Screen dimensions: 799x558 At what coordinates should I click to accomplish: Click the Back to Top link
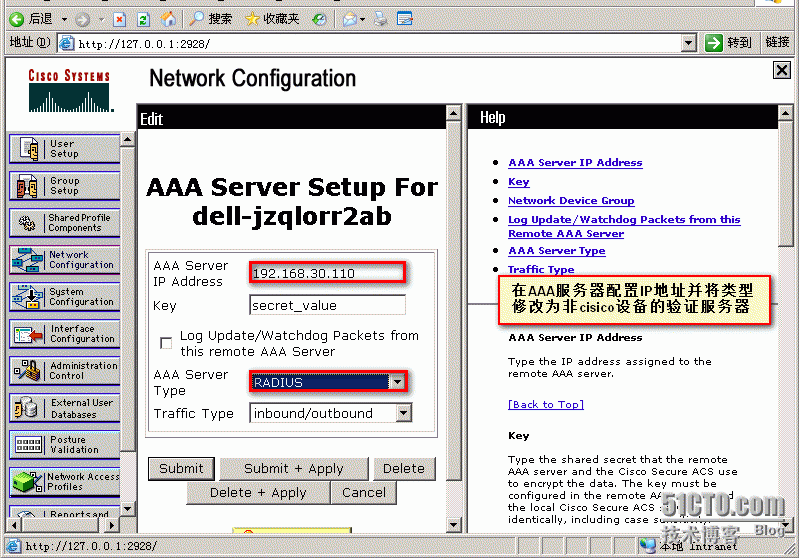[x=546, y=405]
